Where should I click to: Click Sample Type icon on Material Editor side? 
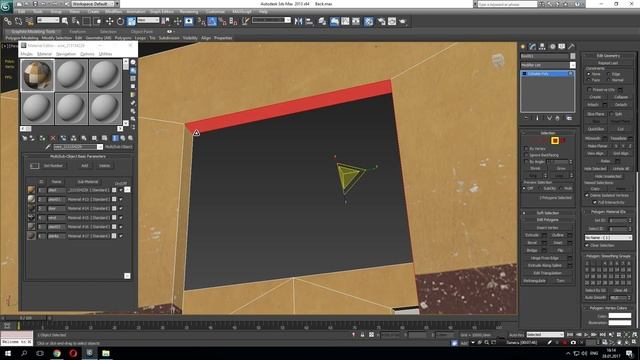tap(133, 62)
